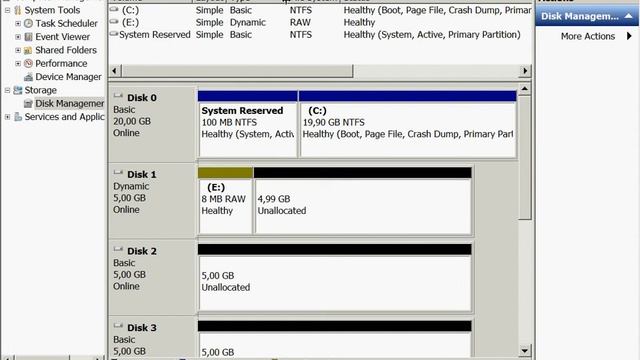The width and height of the screenshot is (640, 360).
Task: Select Event Viewer in the tree
Action: pos(62,37)
